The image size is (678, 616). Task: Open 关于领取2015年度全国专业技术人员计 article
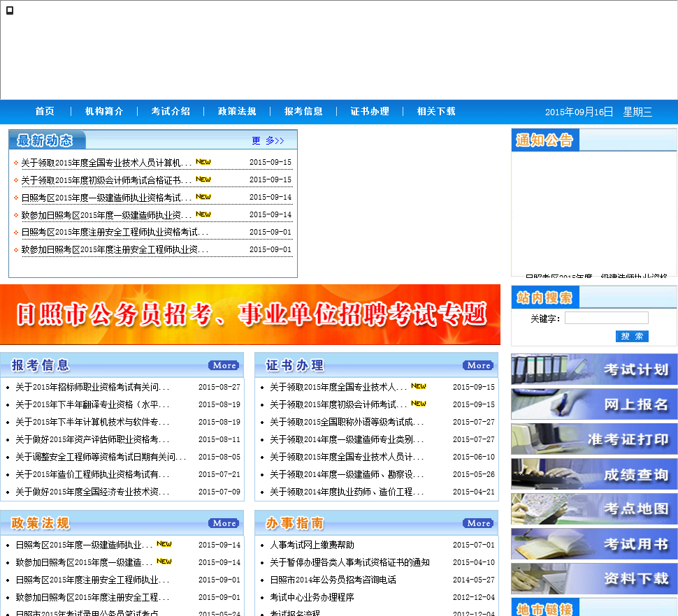point(347,457)
